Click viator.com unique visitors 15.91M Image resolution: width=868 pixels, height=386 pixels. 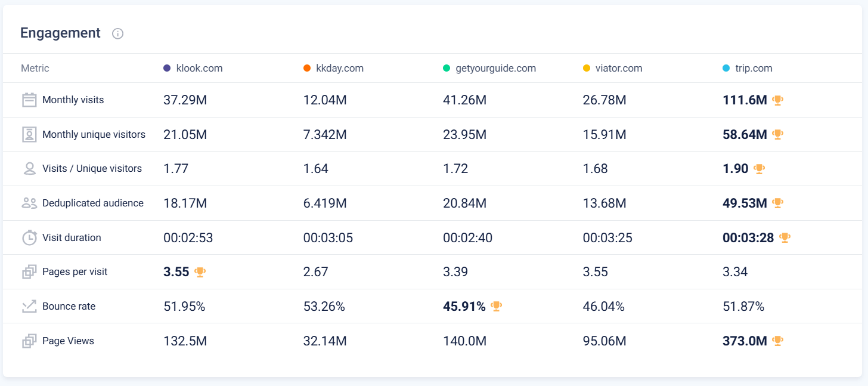[604, 135]
